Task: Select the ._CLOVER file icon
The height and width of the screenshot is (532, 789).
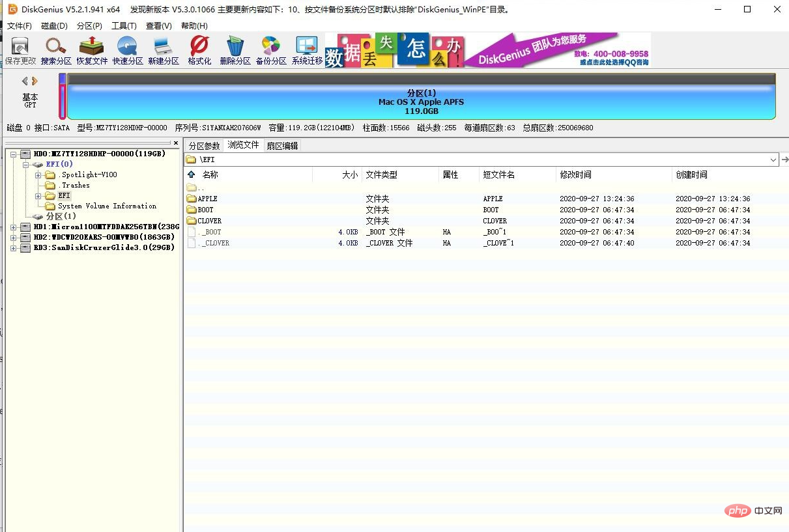Action: [192, 243]
